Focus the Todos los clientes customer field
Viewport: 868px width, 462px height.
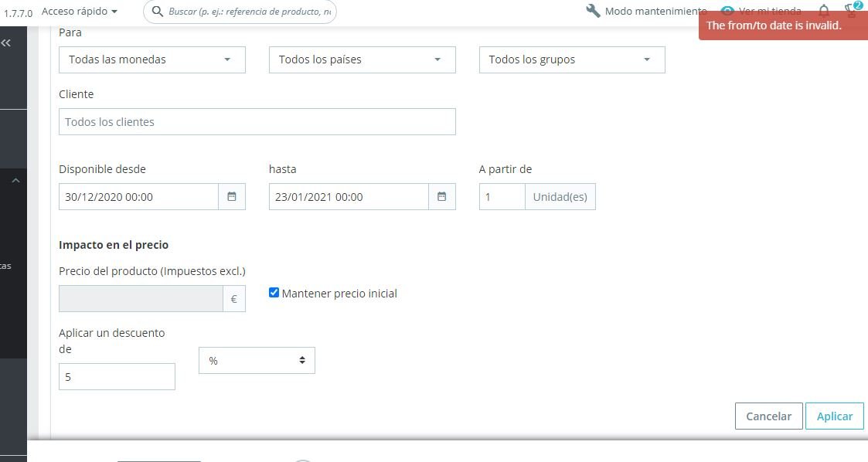pyautogui.click(x=257, y=122)
